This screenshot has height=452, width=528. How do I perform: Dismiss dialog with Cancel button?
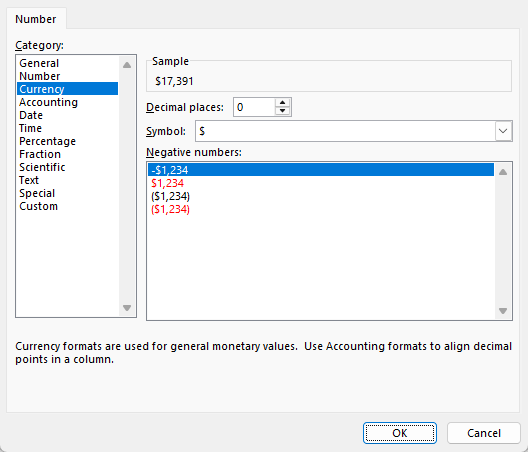click(x=484, y=433)
